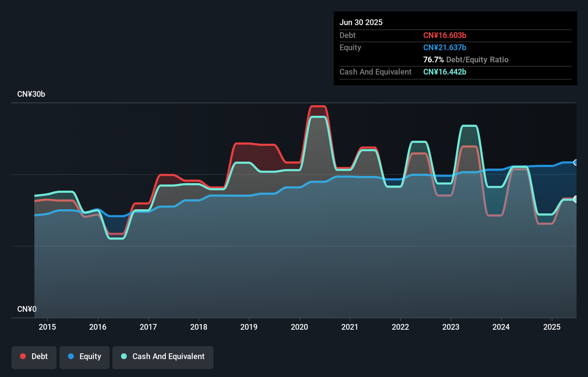Screen dimensions: 588x377
Task: Toggle the Equity series visibility
Action: (x=84, y=357)
